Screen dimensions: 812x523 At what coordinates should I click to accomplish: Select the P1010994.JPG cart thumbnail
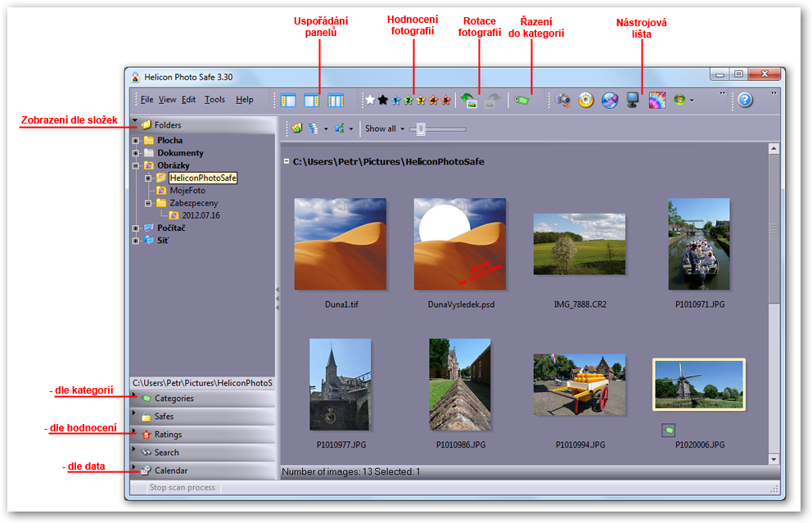580,384
